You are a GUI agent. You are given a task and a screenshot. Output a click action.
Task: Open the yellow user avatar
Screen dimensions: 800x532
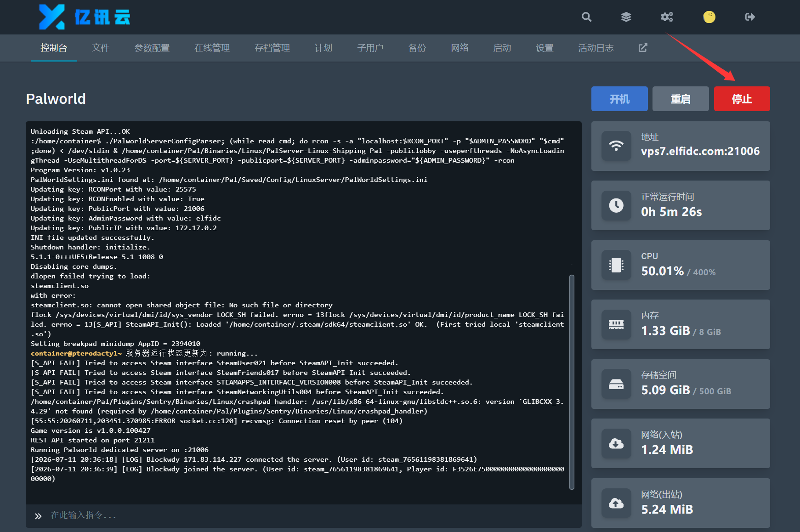pos(709,17)
